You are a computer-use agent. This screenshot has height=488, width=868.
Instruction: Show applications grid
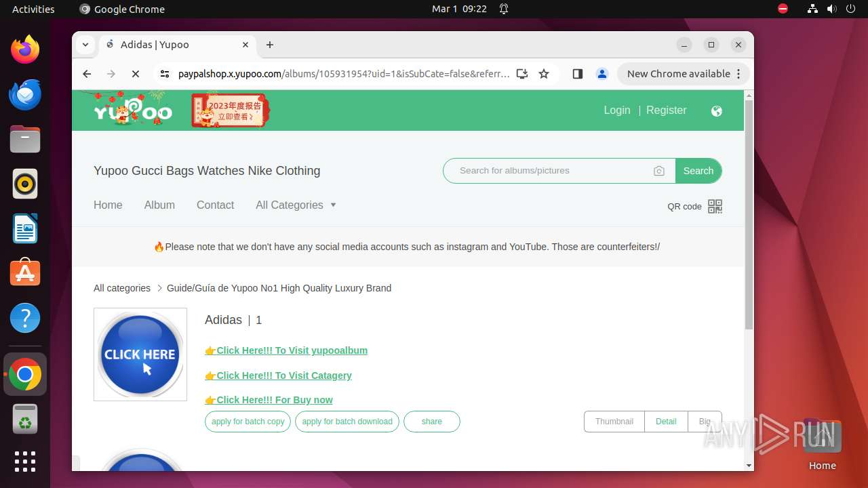point(25,462)
